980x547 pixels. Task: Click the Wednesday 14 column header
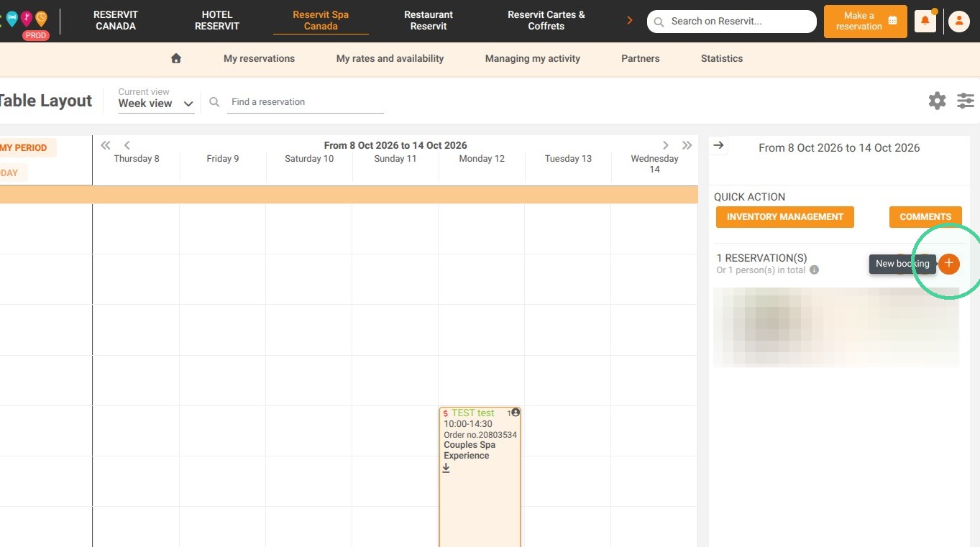coord(654,164)
